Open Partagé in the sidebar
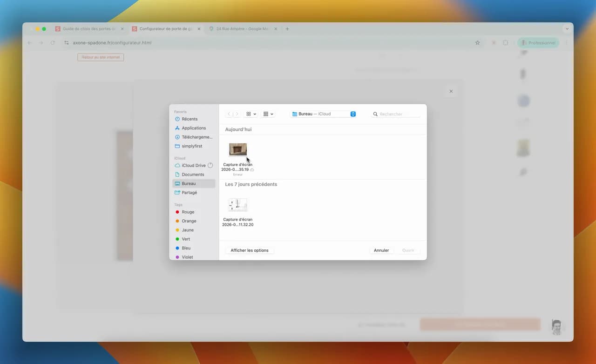The width and height of the screenshot is (596, 364). click(194, 193)
